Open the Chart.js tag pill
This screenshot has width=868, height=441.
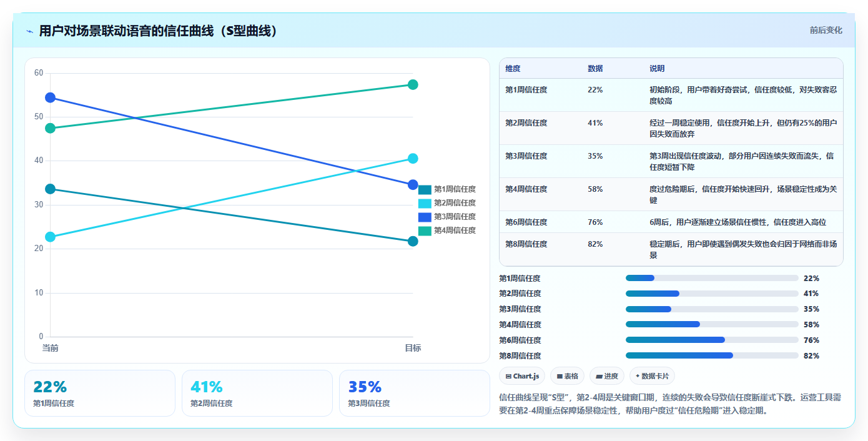click(x=522, y=376)
